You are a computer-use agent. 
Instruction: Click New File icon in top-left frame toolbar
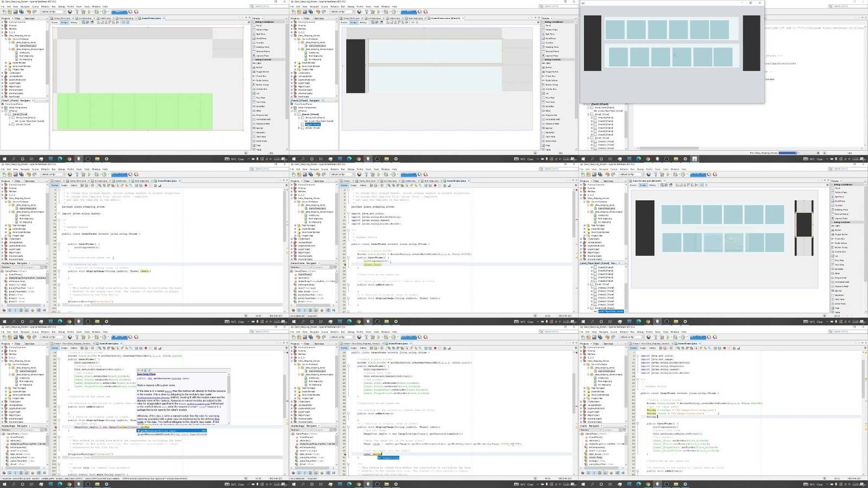(x=4, y=11)
